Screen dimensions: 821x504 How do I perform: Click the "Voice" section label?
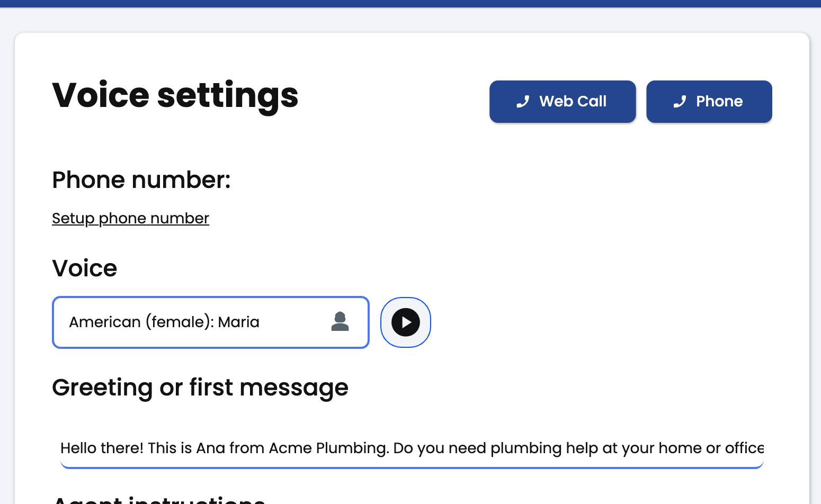click(84, 268)
